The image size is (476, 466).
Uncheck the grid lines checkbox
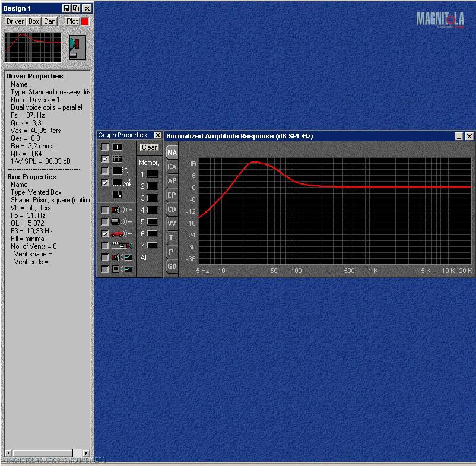point(104,159)
